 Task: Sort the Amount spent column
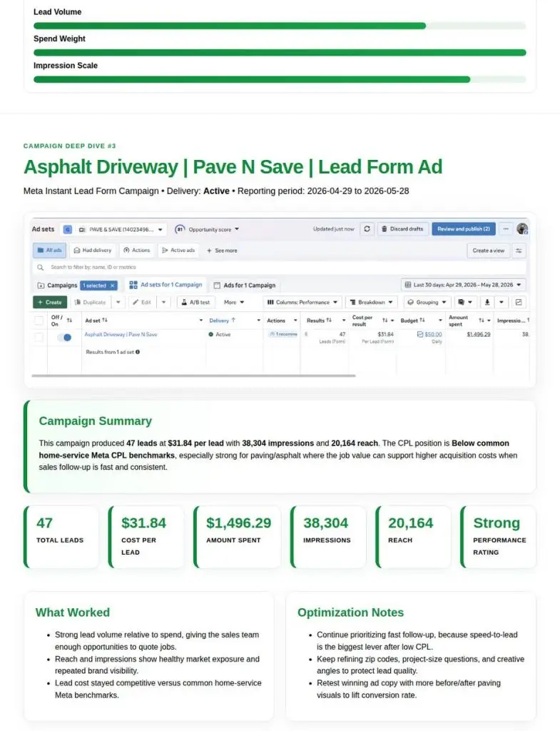[482, 321]
